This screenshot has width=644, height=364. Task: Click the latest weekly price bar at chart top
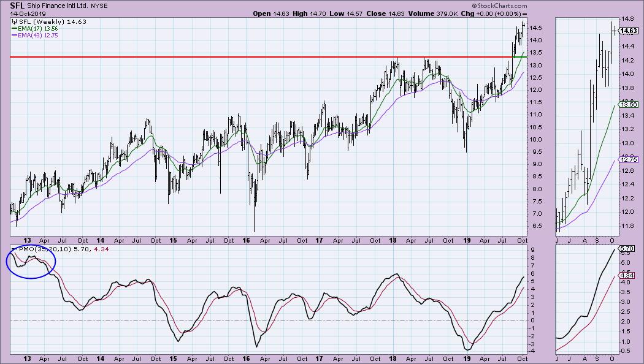tap(524, 25)
